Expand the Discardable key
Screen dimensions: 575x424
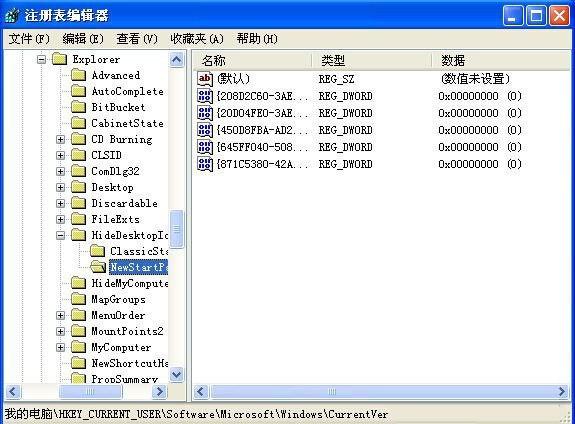pyautogui.click(x=61, y=204)
